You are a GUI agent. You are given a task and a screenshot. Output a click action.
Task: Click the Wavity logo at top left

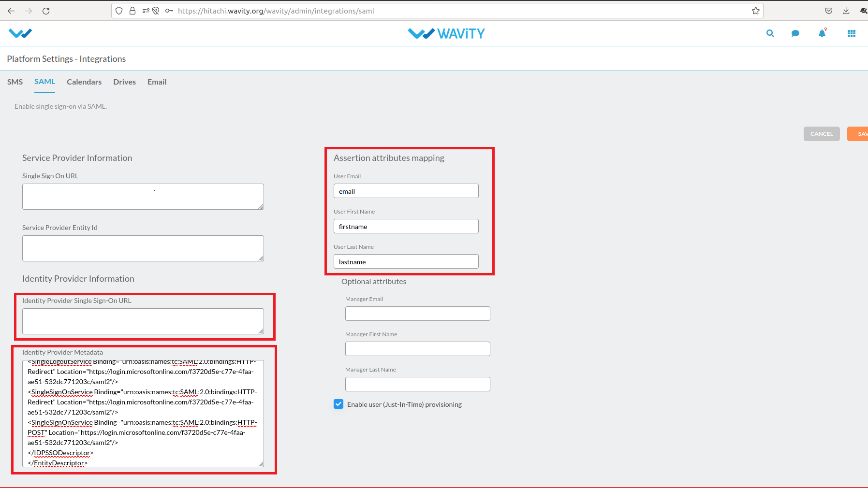[20, 33]
